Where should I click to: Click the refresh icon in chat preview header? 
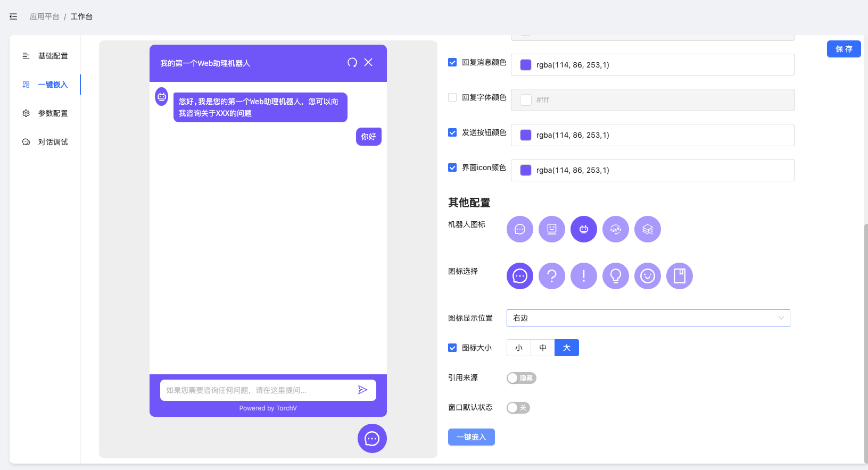pos(352,63)
